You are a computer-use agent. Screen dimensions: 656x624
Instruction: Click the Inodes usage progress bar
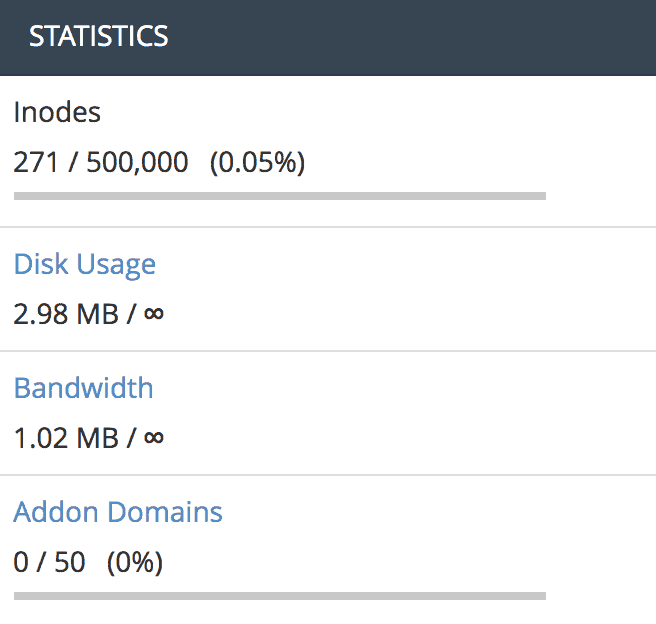coord(280,196)
